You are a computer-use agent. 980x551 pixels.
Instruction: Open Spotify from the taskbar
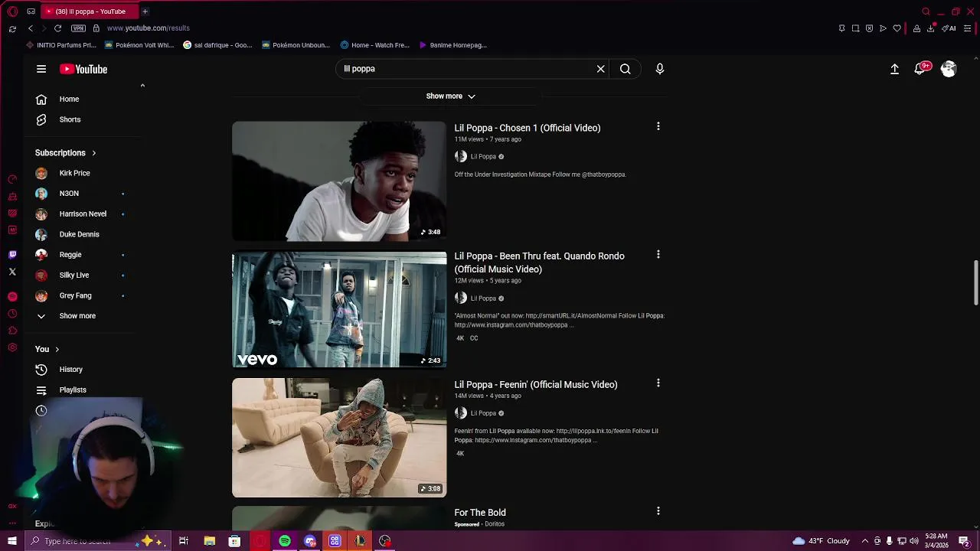[x=285, y=541]
